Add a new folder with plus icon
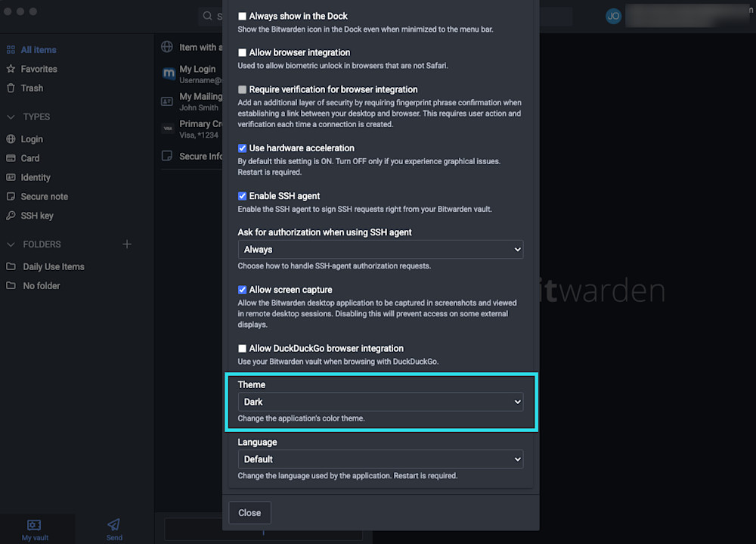Image resolution: width=756 pixels, height=544 pixels. [x=127, y=244]
